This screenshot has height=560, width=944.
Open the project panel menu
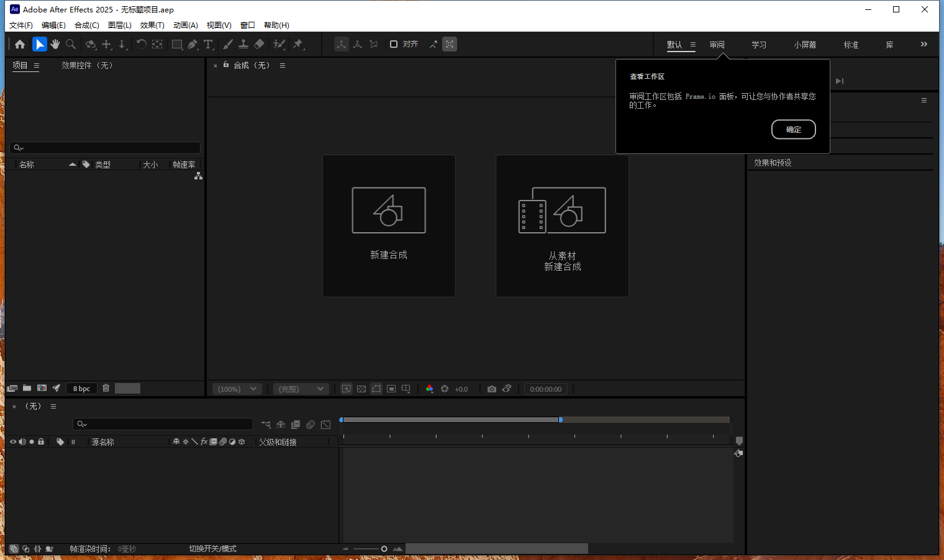(x=37, y=65)
